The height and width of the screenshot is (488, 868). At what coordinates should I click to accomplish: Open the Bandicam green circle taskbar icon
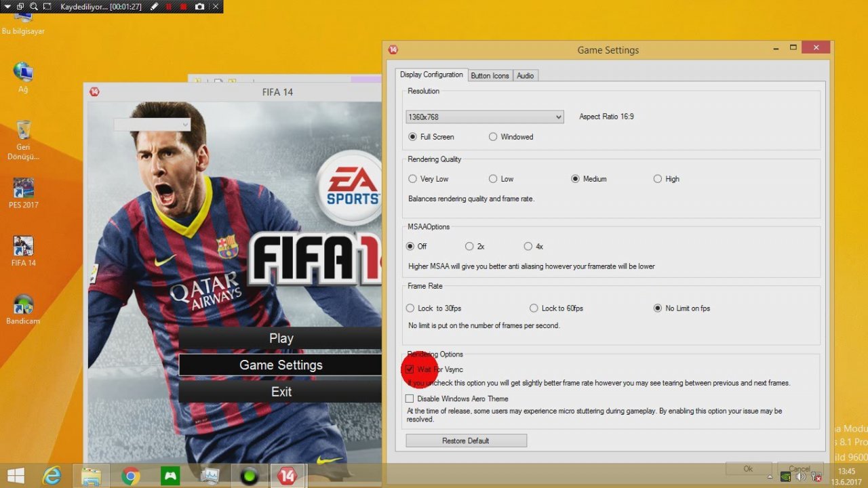coord(249,476)
